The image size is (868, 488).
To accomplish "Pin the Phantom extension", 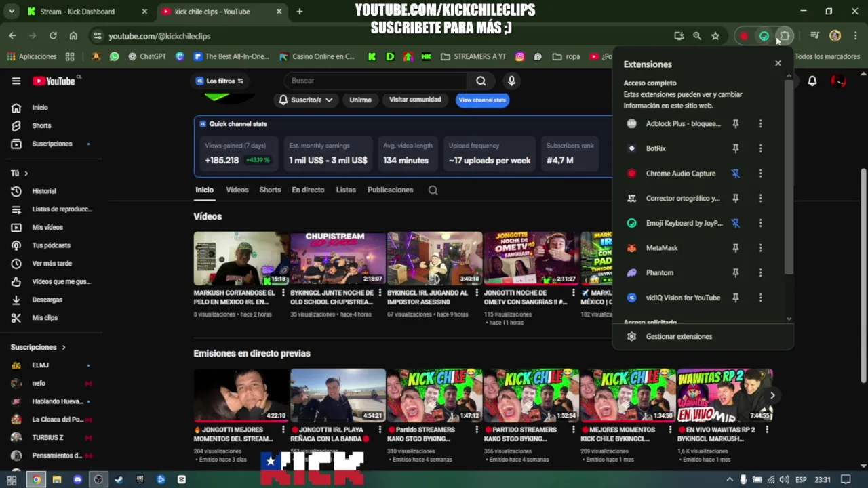I will [x=735, y=272].
